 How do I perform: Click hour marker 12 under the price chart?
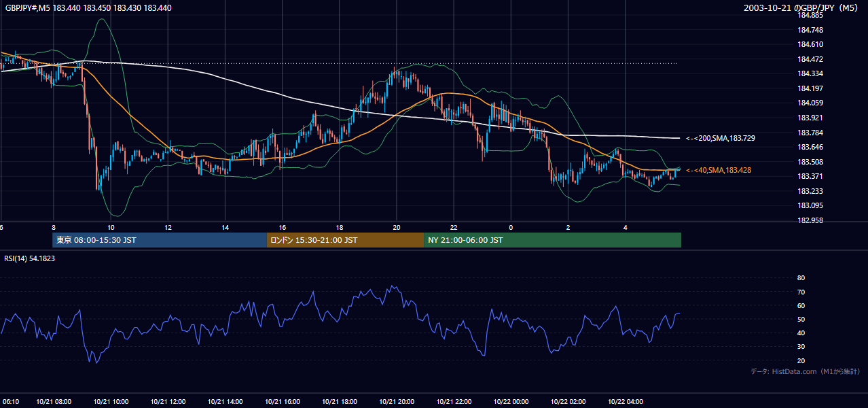click(168, 228)
